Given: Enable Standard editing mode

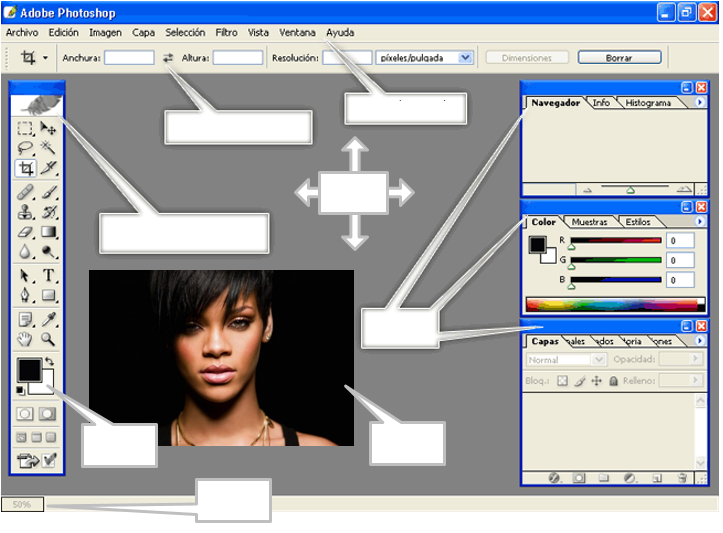Looking at the screenshot, I should tap(25, 414).
